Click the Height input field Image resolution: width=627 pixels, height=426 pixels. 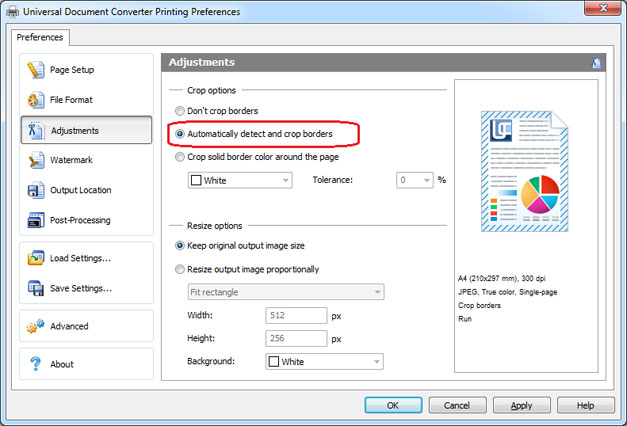pos(296,338)
